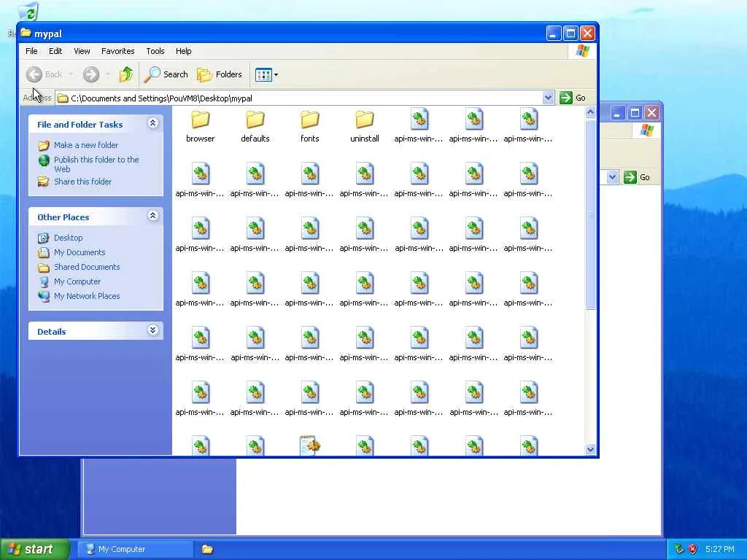
Task: Select the notepad-style settings file in bottom row
Action: (x=309, y=446)
